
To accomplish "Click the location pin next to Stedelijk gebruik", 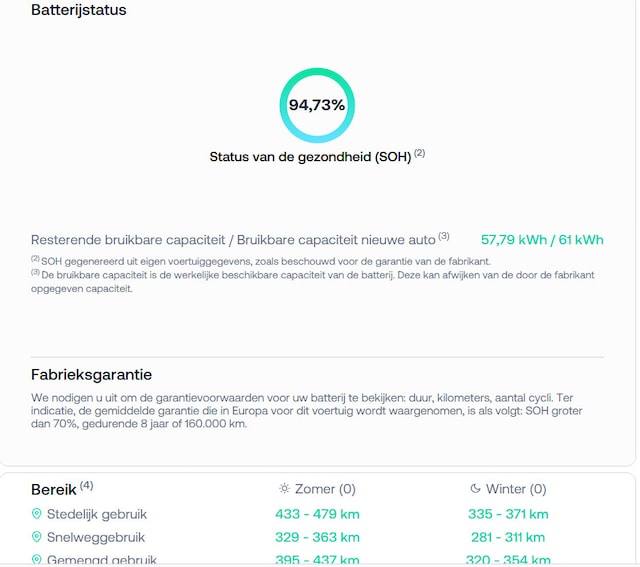I will coord(37,514).
